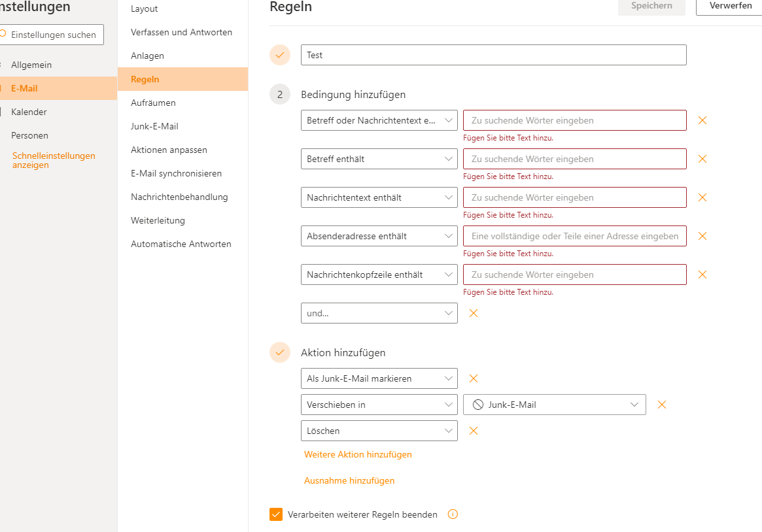Open the Aufräumen settings page
This screenshot has height=532, width=762.
182,103
